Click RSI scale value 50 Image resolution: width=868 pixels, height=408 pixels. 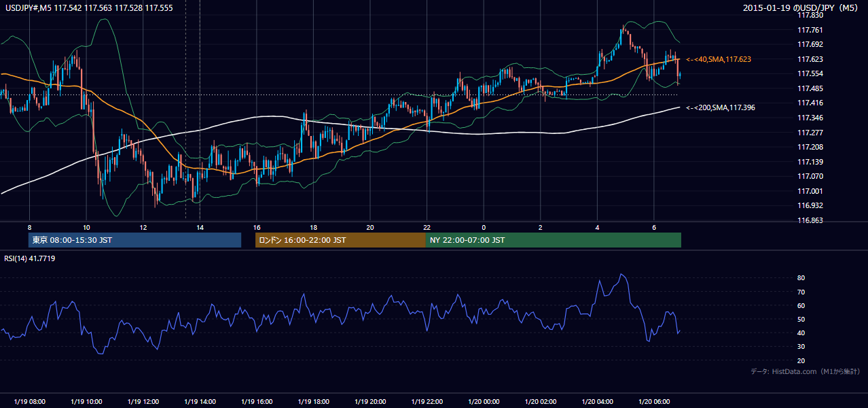[801, 319]
